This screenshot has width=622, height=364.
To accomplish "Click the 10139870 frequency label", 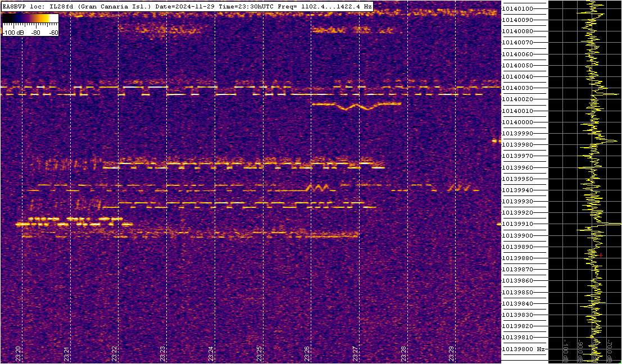I will (x=517, y=270).
